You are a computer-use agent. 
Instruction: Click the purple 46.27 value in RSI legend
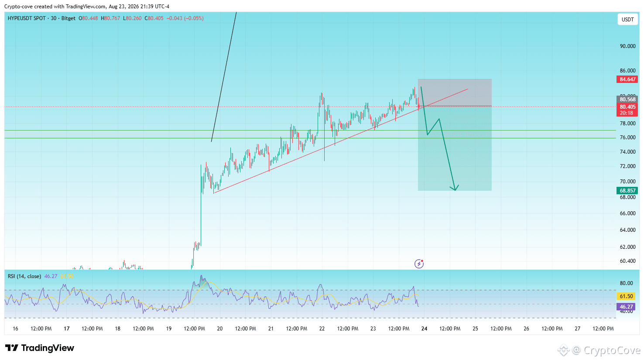coord(51,276)
